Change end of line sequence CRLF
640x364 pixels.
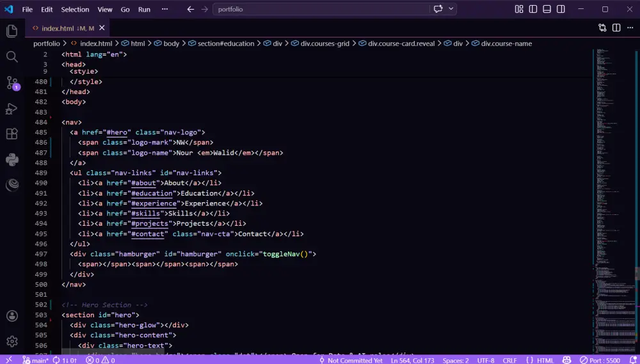click(510, 360)
